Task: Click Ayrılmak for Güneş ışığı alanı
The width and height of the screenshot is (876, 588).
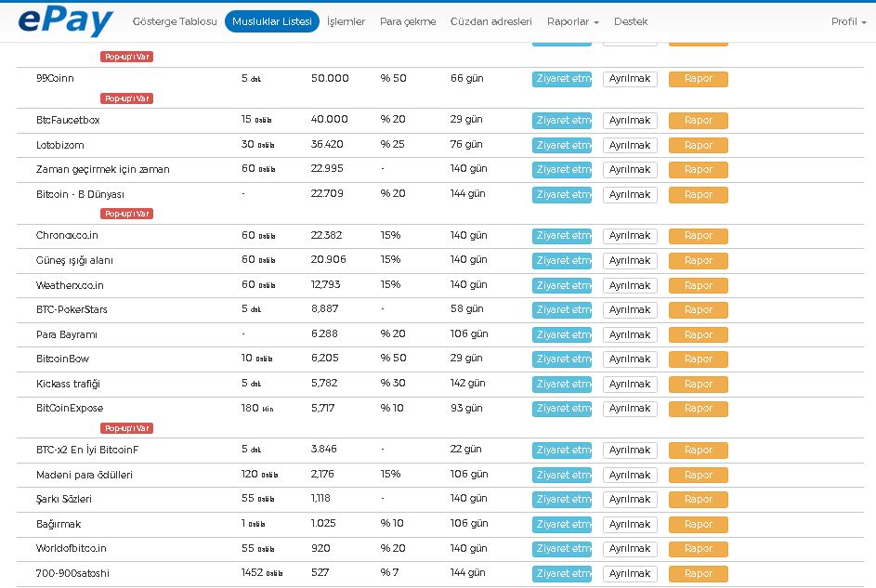Action: pos(630,260)
